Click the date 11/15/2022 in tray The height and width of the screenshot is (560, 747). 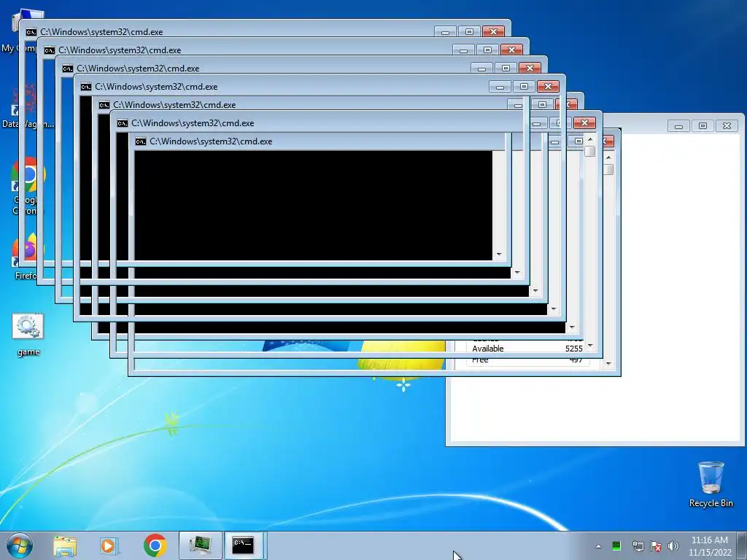pyautogui.click(x=710, y=553)
